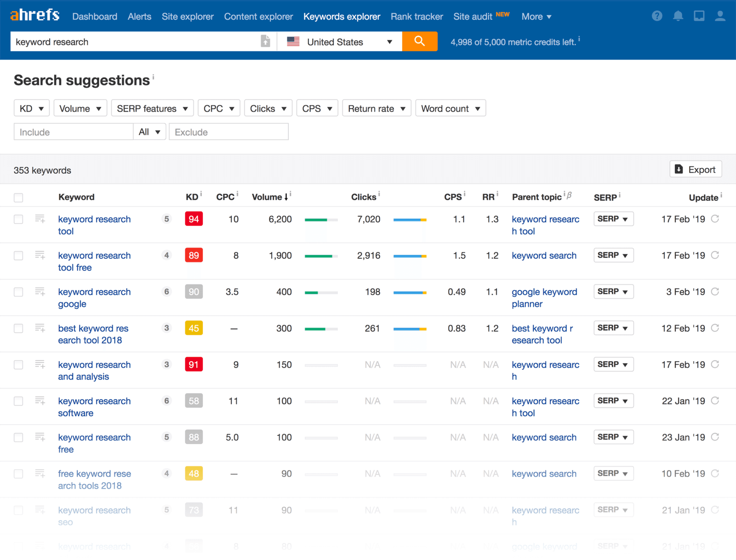Open the keyword research software keyword link

click(94, 407)
